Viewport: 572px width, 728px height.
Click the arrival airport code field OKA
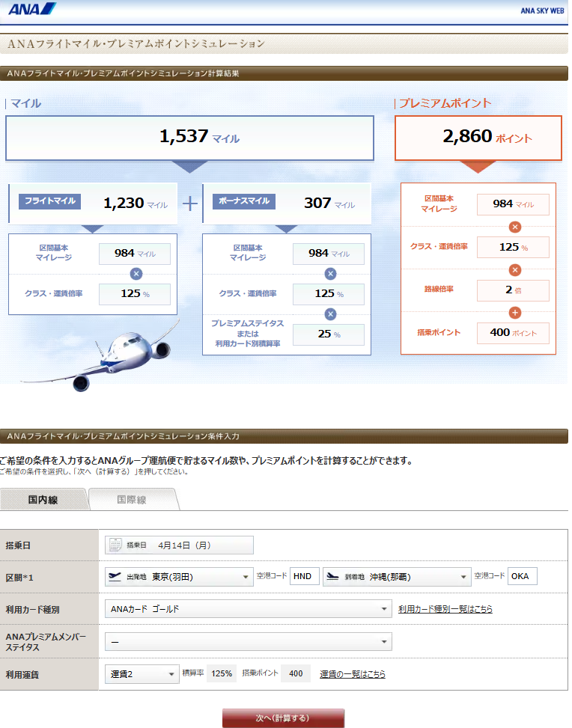(x=523, y=576)
